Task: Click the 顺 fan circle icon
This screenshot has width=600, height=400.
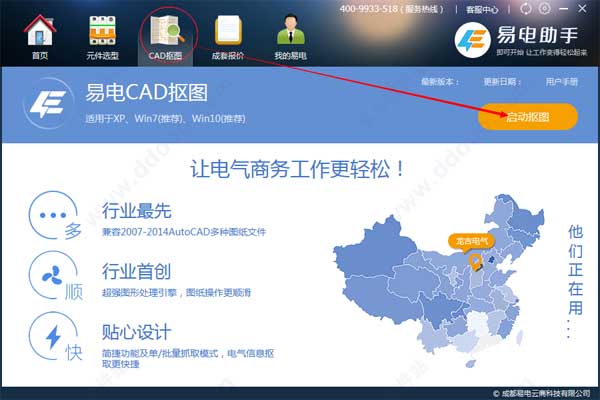Action: pos(55,276)
